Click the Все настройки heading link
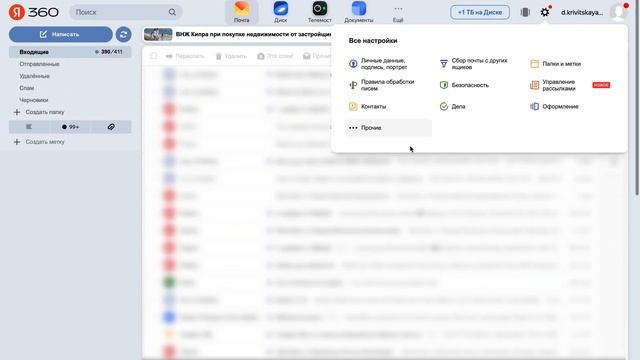The height and width of the screenshot is (360, 640). [x=373, y=40]
